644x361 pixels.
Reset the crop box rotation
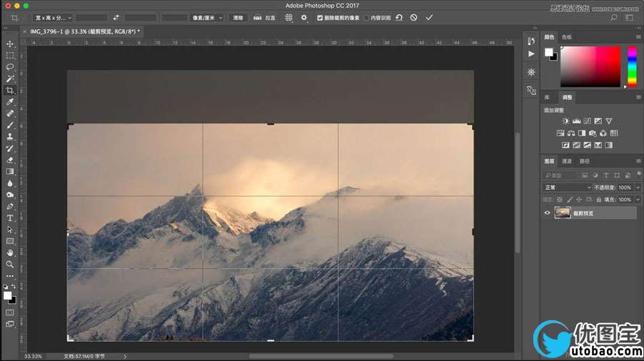tap(399, 18)
